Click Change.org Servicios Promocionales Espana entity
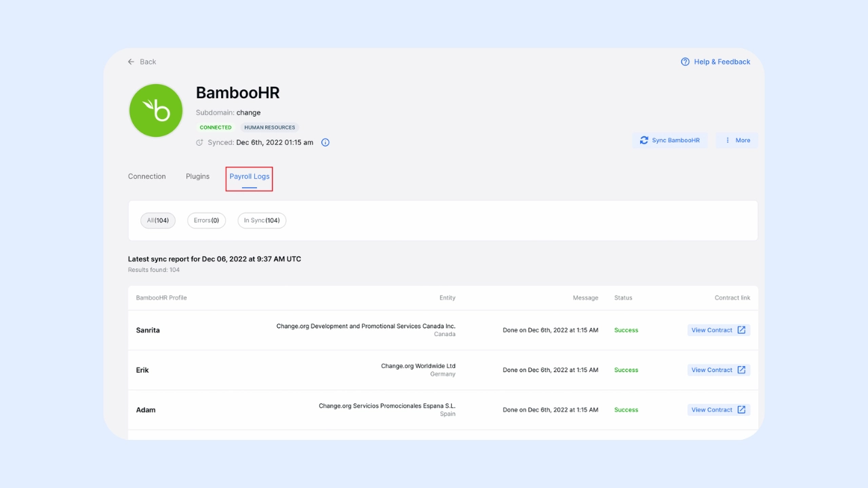 pos(387,406)
